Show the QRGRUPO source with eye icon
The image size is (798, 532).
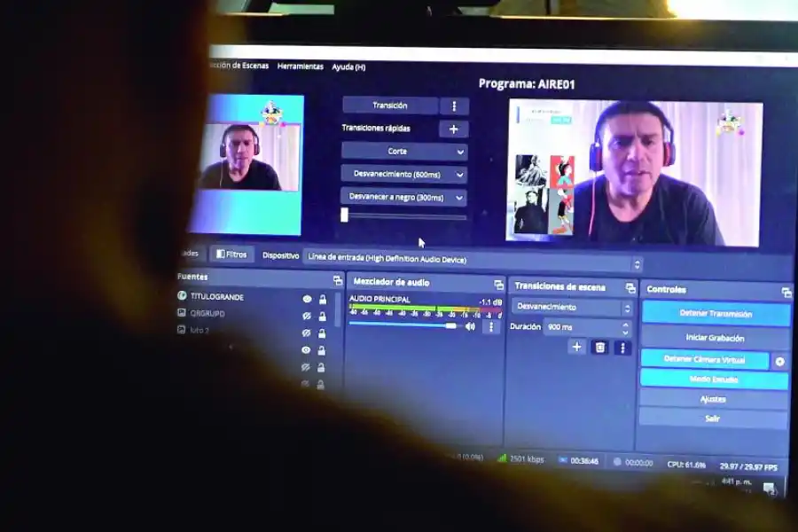tap(306, 316)
